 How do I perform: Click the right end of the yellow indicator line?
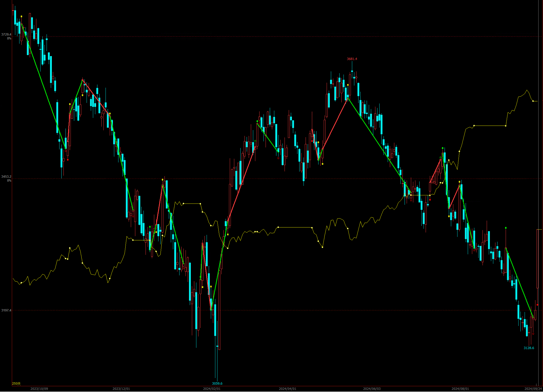click(x=536, y=101)
